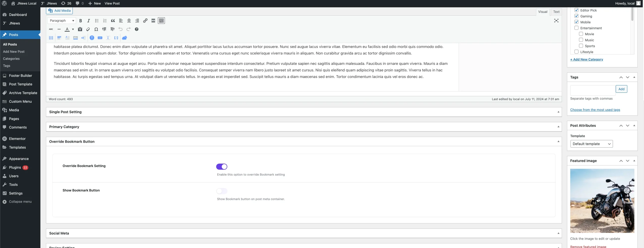Click the Add Media button
This screenshot has width=644, height=248.
pos(60,11)
